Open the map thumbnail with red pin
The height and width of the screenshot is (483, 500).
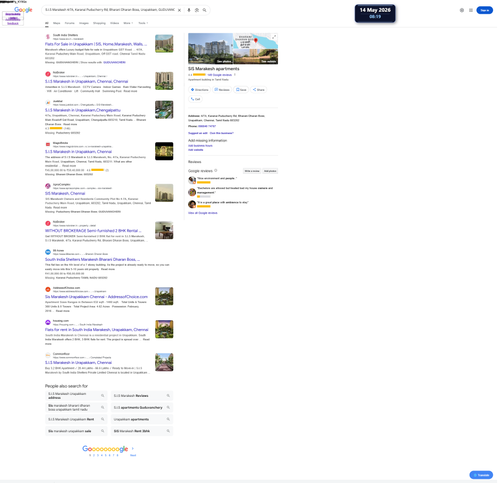click(x=255, y=41)
